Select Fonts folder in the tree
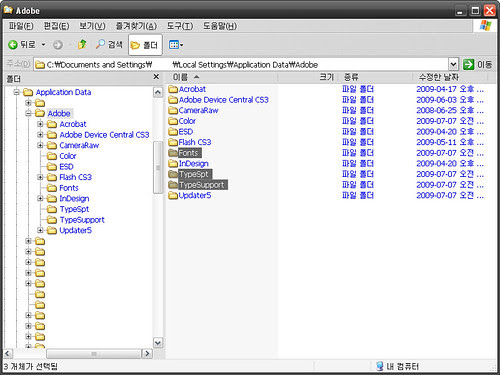 click(x=69, y=188)
